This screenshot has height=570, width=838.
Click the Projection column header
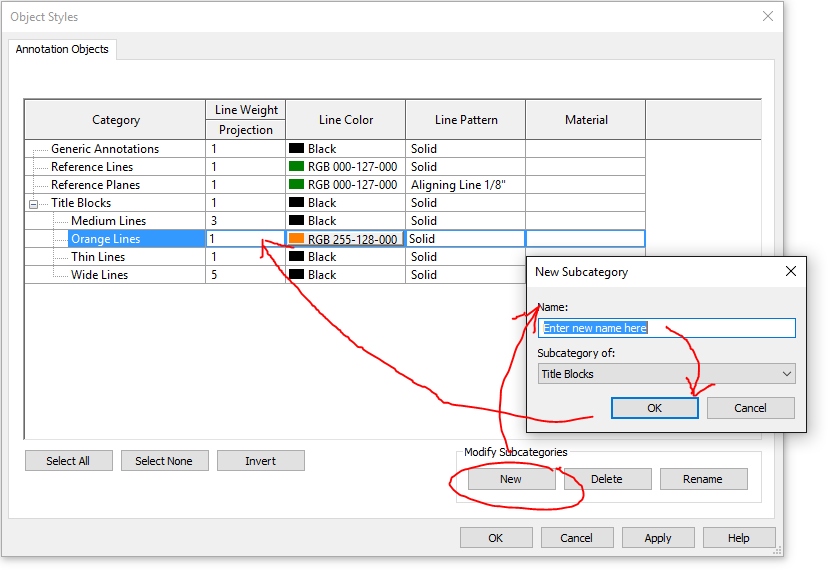[245, 130]
